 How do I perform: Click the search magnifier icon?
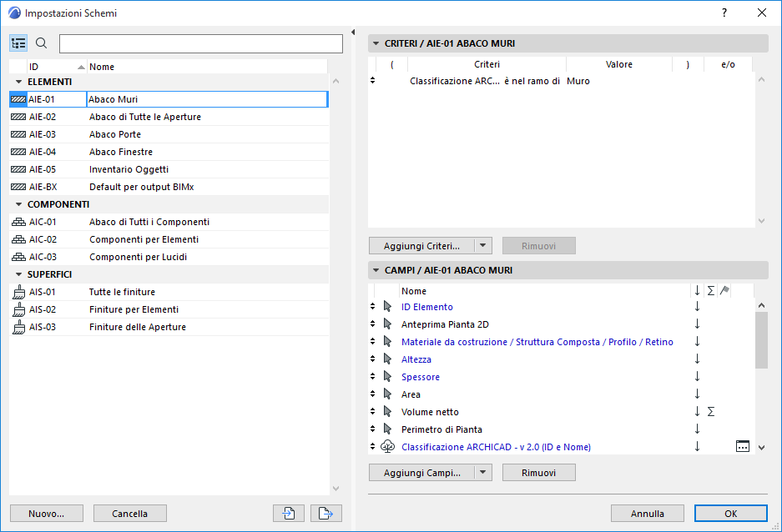point(42,43)
